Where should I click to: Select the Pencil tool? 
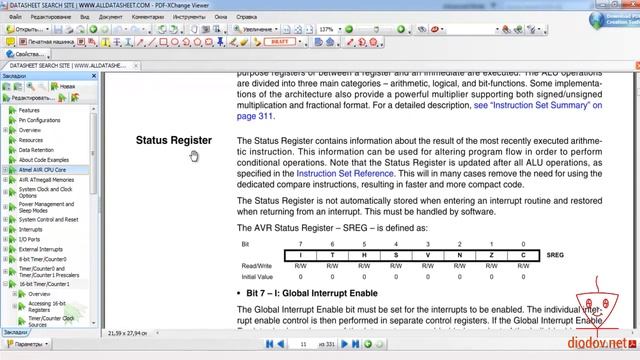pos(233,42)
